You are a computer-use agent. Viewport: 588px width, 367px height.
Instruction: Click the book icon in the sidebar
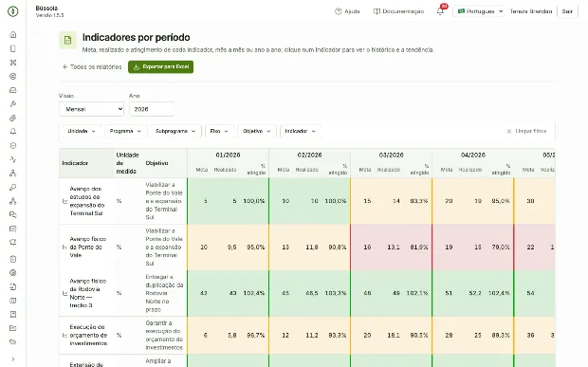12,314
